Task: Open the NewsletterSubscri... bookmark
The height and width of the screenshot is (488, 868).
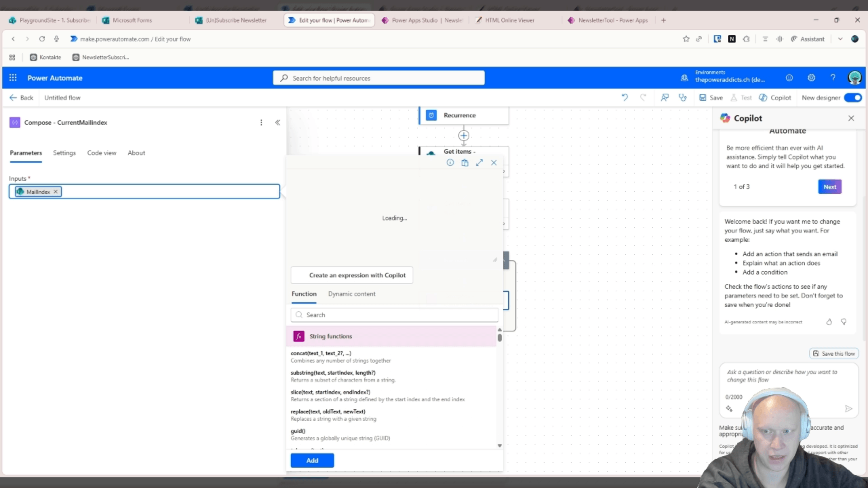Action: 101,57
